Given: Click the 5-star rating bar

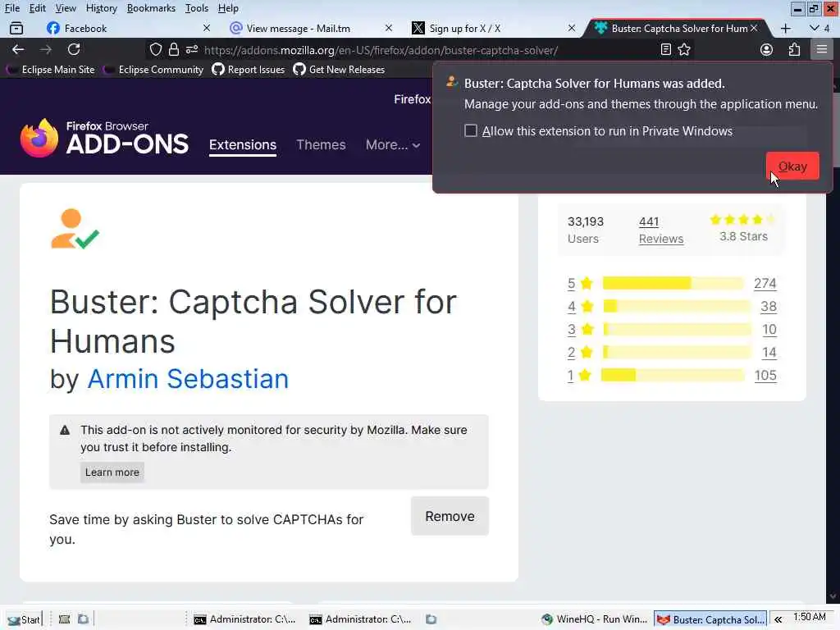Looking at the screenshot, I should (x=673, y=283).
